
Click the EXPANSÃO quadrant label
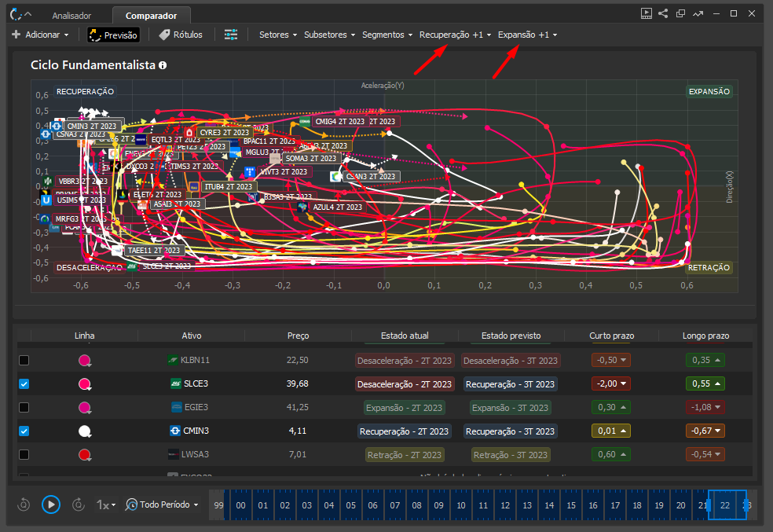709,92
